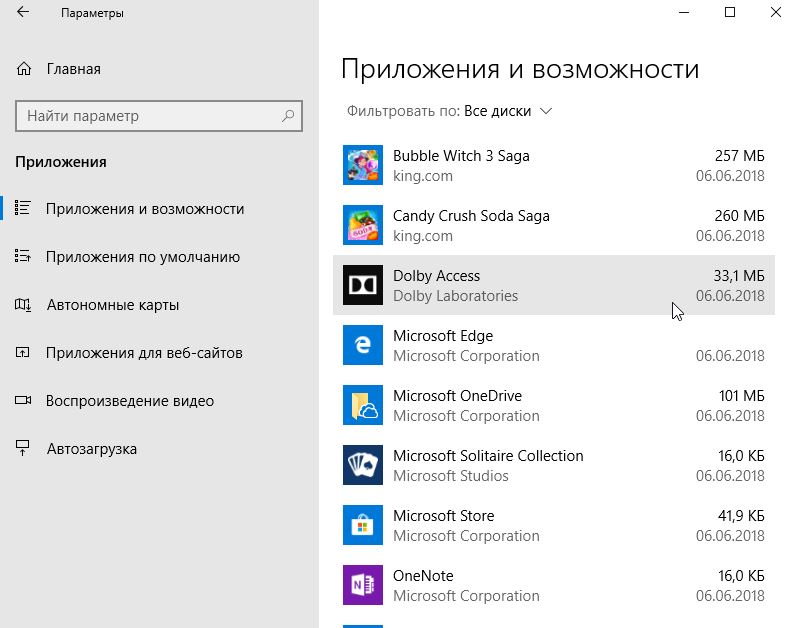
Task: Click the 257 МБ size value
Action: (x=739, y=156)
